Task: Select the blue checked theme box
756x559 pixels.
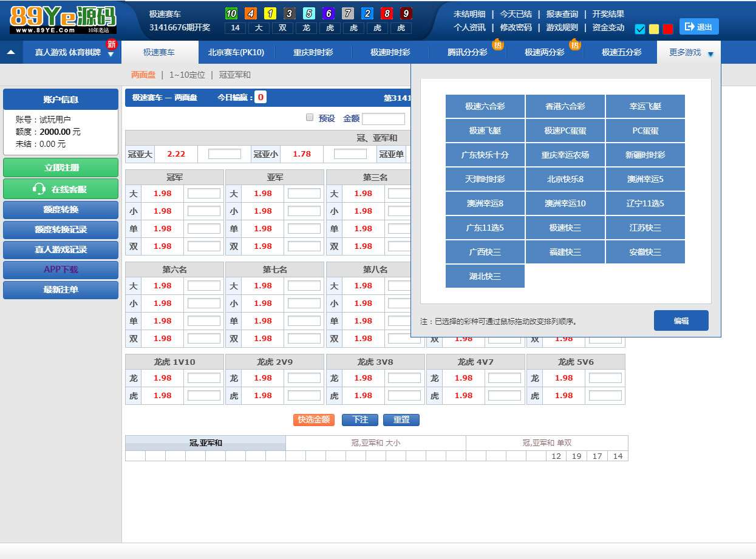Action: pos(640,29)
